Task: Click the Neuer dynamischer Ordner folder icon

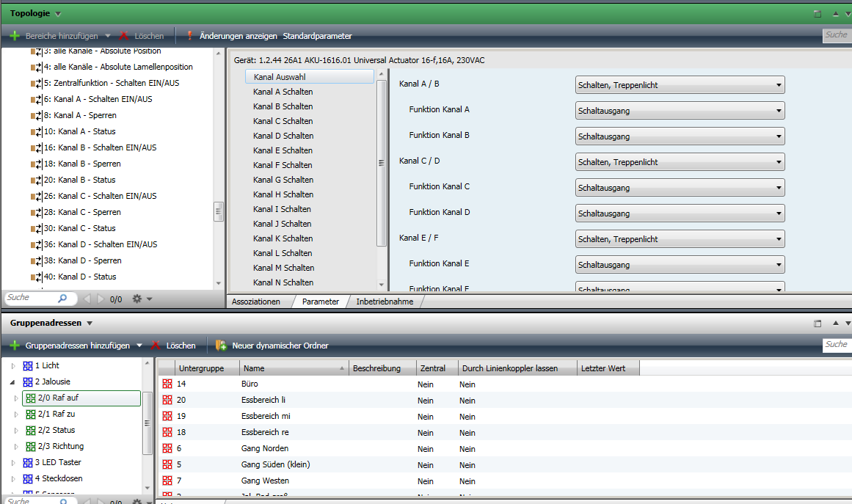Action: 221,346
